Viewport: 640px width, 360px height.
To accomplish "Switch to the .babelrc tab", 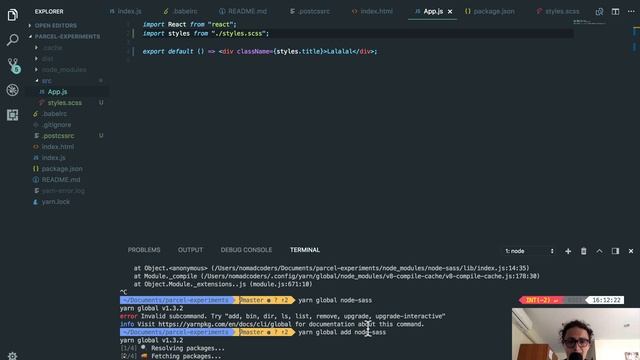I will pyautogui.click(x=180, y=11).
